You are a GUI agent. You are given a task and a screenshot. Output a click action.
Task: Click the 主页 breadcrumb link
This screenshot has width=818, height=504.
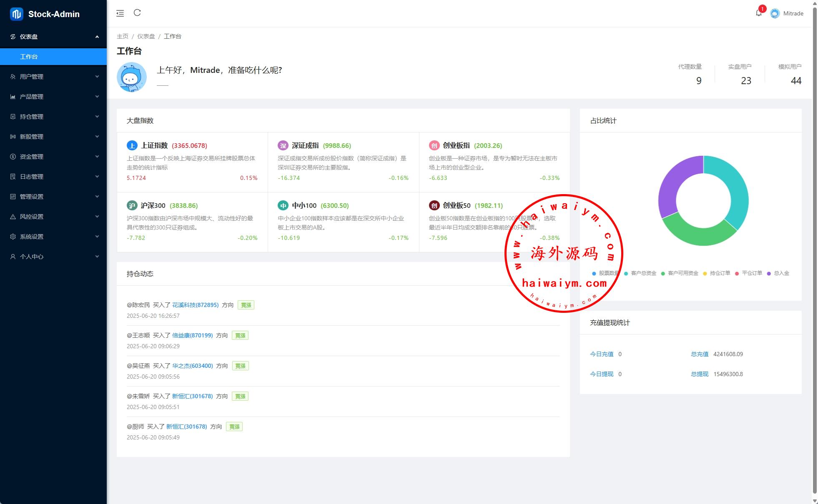click(x=123, y=36)
